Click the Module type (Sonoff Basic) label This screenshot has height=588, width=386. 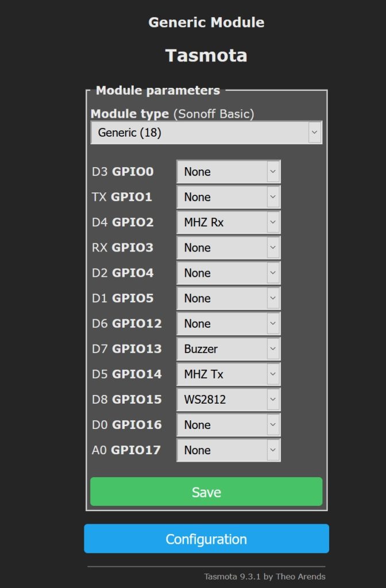coord(172,114)
